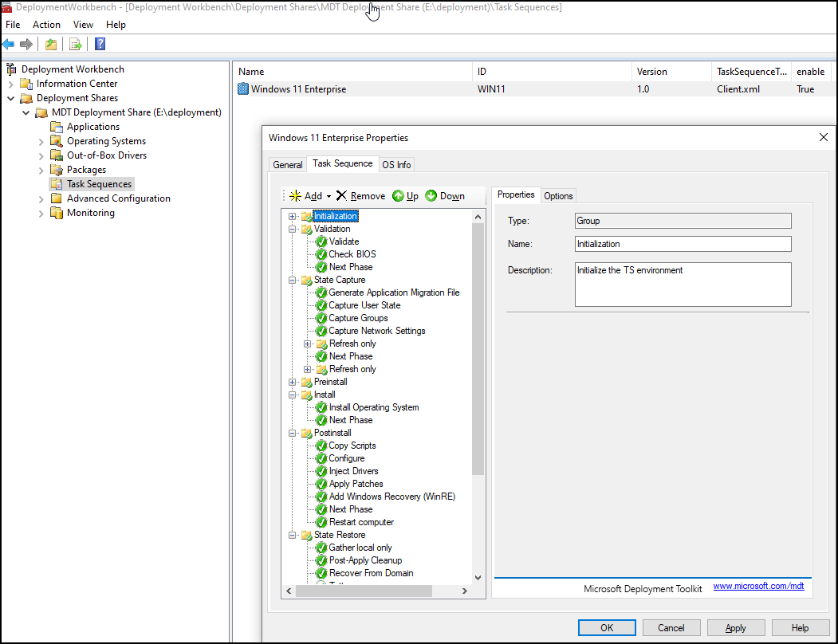Click the Export List toolbar icon

point(76,44)
